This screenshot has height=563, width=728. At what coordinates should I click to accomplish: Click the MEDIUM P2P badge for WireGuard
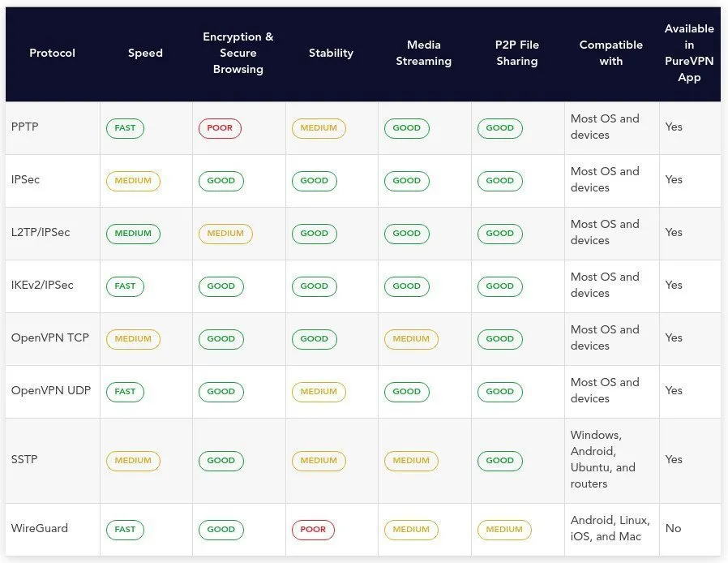point(504,530)
